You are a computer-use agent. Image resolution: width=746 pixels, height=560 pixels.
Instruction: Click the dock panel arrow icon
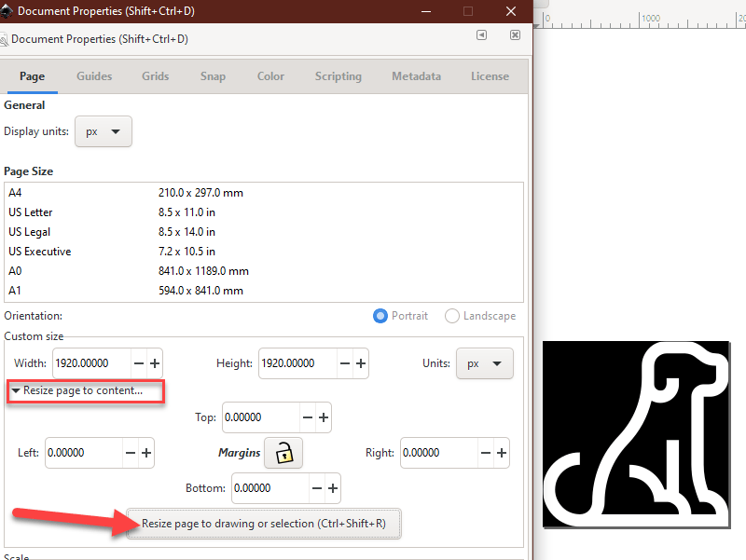click(481, 35)
